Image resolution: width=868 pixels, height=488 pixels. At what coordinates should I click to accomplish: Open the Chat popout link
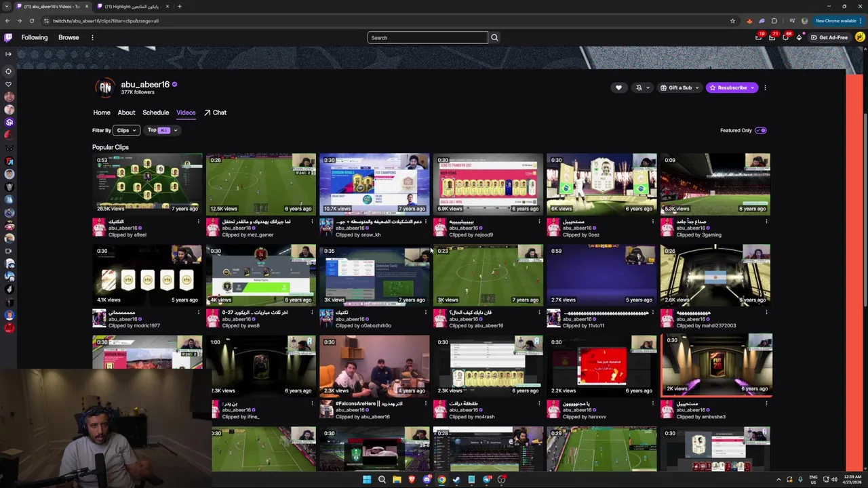point(216,113)
